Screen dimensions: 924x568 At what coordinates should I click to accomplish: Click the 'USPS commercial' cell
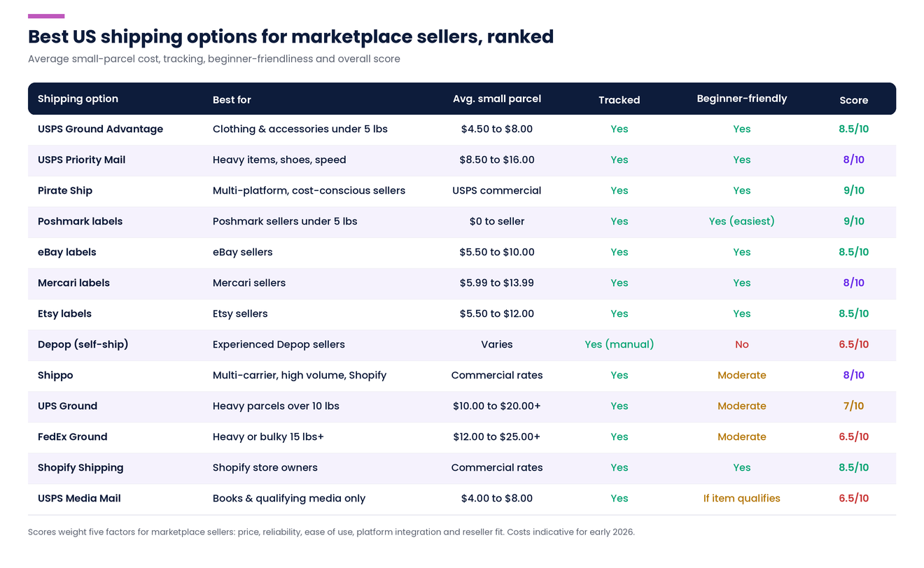(x=497, y=190)
